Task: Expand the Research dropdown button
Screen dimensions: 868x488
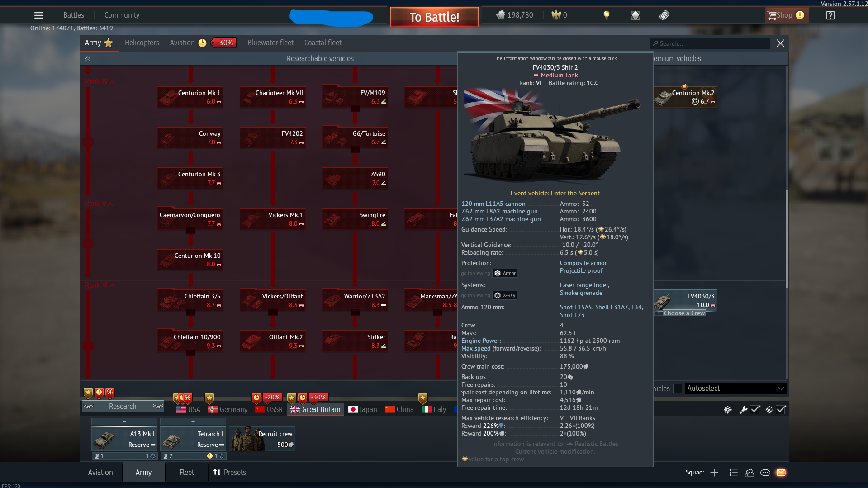Action: (x=123, y=407)
